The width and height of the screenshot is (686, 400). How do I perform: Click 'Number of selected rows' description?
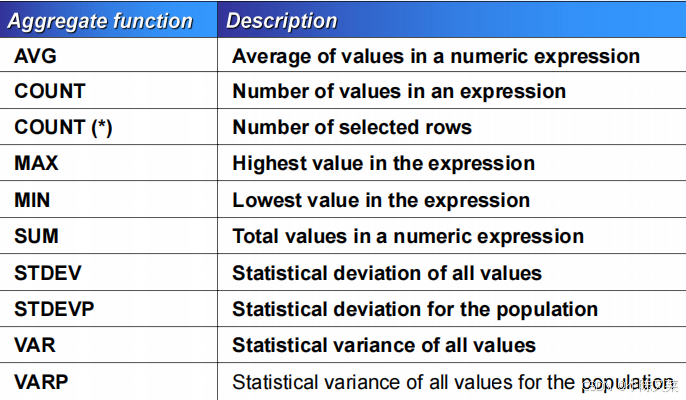(x=352, y=127)
